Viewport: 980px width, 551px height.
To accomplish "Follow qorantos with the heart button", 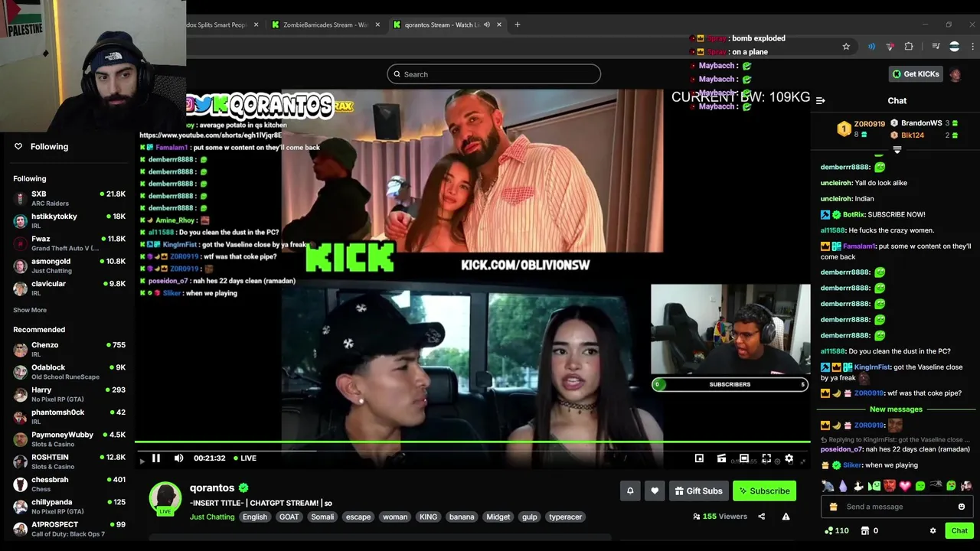I will pos(655,491).
